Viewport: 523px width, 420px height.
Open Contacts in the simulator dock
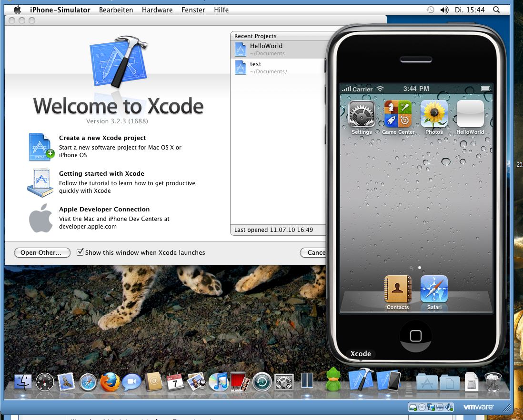[398, 289]
